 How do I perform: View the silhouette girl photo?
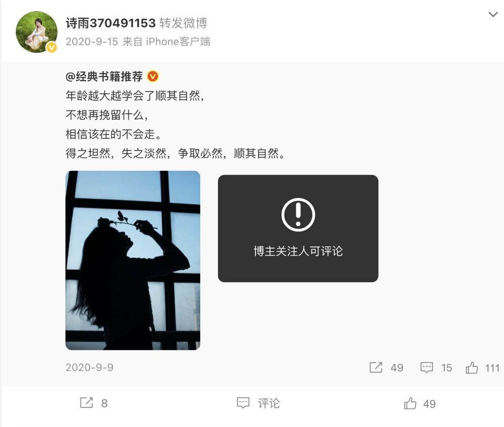point(133,260)
